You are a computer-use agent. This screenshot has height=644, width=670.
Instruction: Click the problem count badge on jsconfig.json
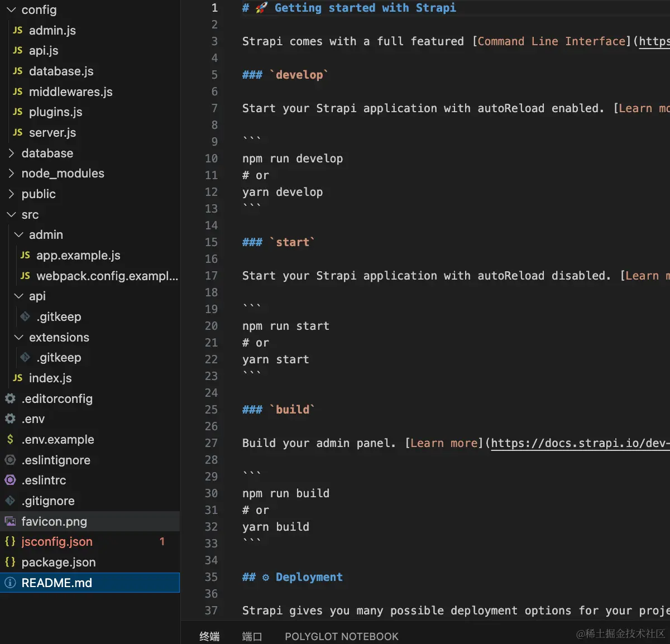[x=162, y=542]
